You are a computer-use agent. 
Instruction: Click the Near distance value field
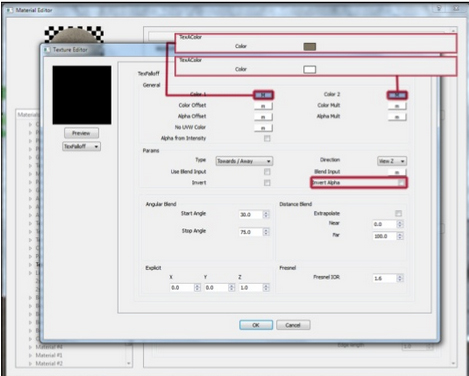385,224
